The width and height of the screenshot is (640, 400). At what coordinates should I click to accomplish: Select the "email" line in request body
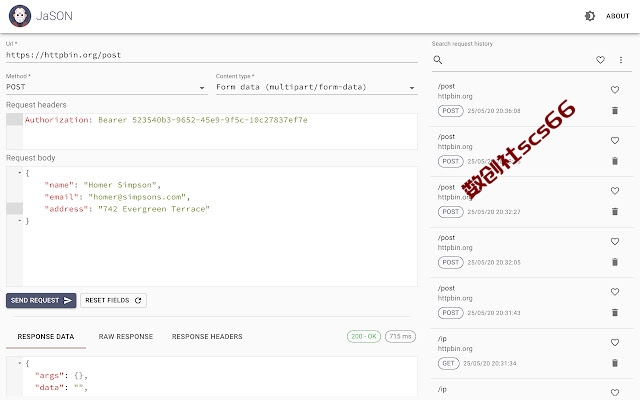point(117,197)
